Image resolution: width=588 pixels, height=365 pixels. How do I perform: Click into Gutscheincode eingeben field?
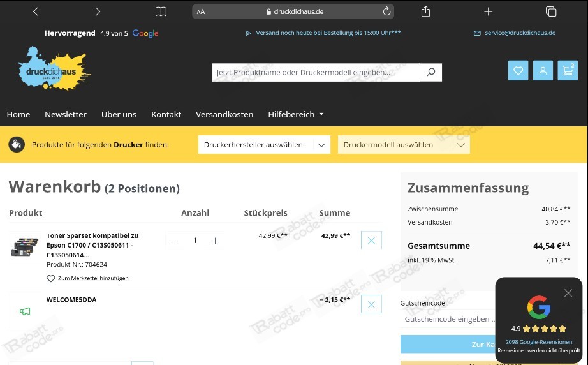pyautogui.click(x=448, y=319)
